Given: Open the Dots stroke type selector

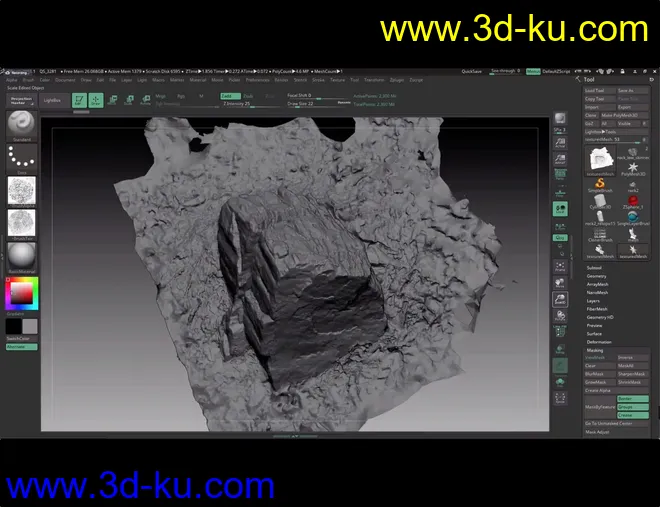Looking at the screenshot, I should [21, 159].
